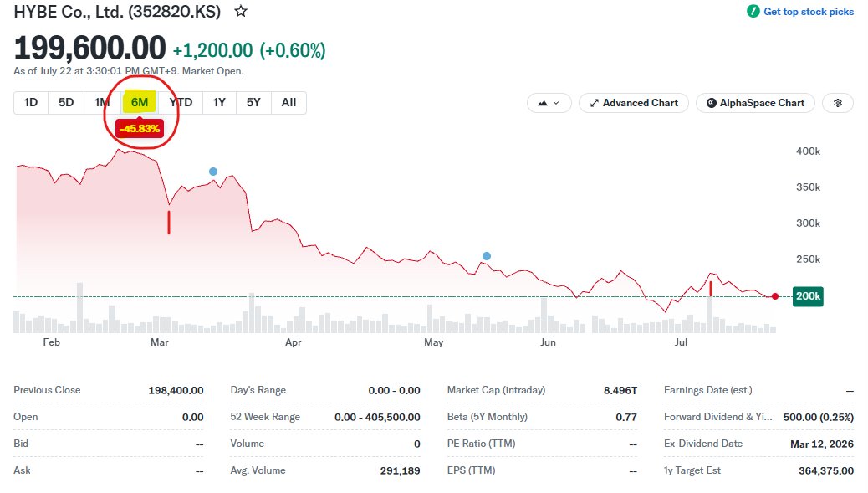Click the Previous Close value 198,400.00

click(176, 391)
